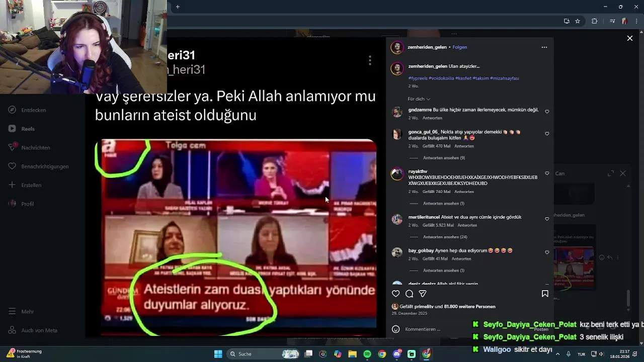
Task: Open File Explorer from taskbar
Action: [352, 354]
